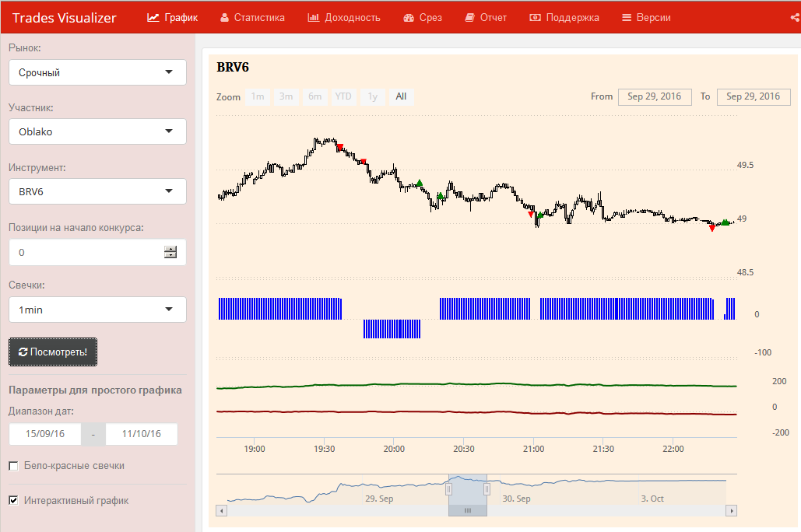Open the Инструмент dropdown showing BRV6
The height and width of the screenshot is (532, 801).
click(x=97, y=191)
